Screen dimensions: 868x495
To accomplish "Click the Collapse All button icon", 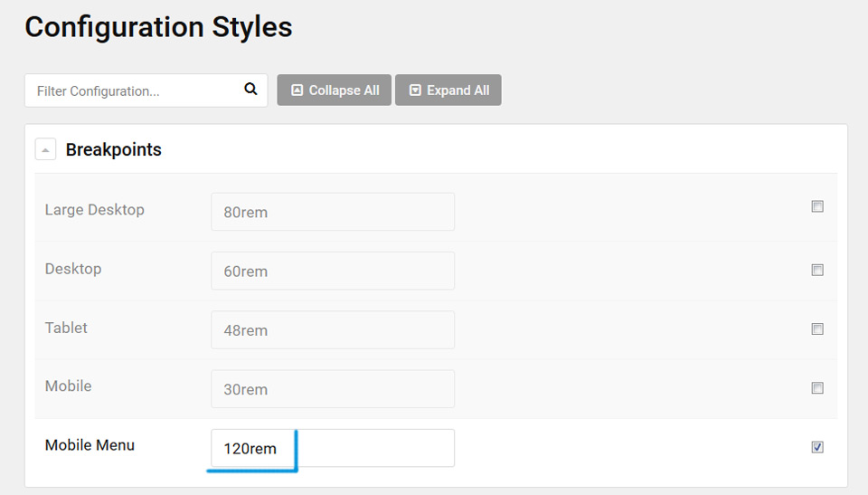I will click(x=297, y=90).
